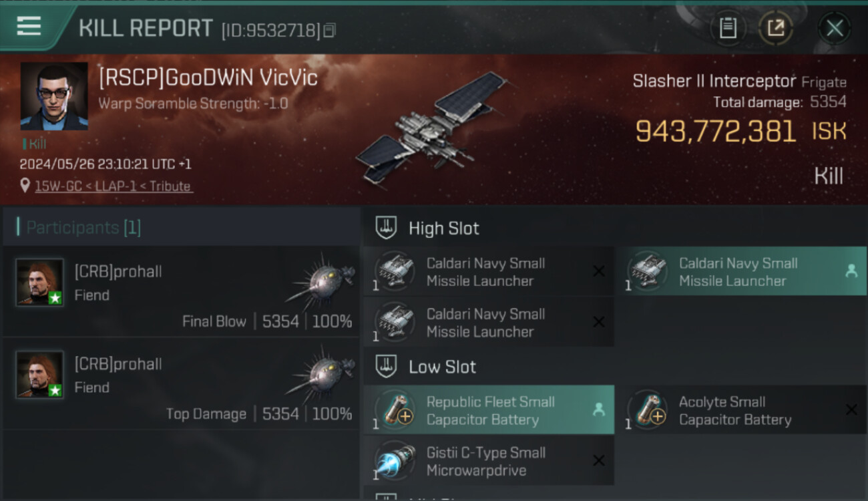
Task: Click the Low Slot section icon
Action: [387, 366]
